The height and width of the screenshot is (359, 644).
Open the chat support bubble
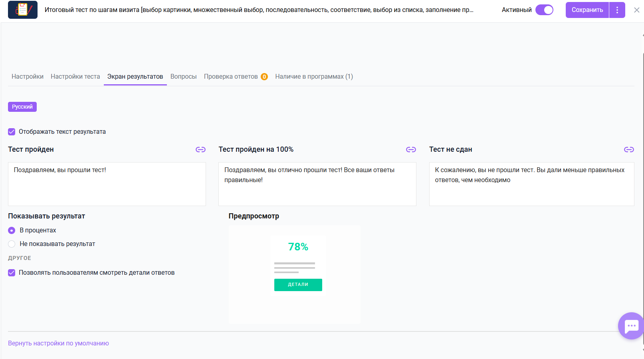(x=631, y=326)
